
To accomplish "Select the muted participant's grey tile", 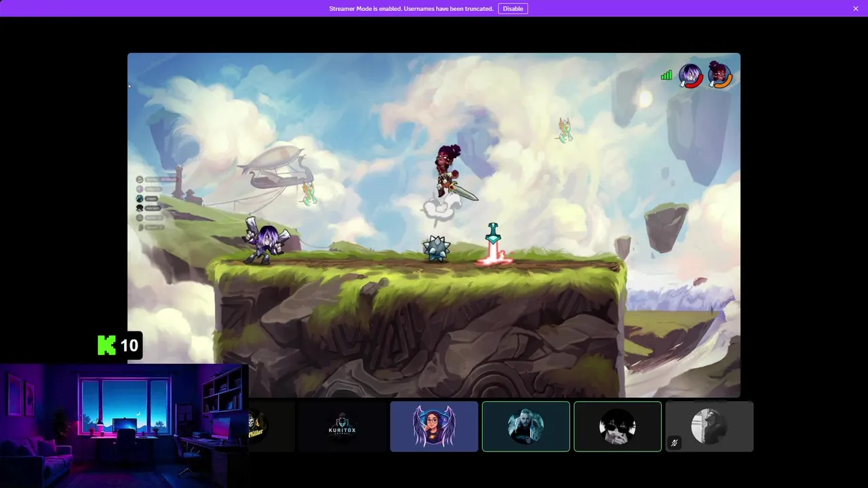I will [x=709, y=426].
